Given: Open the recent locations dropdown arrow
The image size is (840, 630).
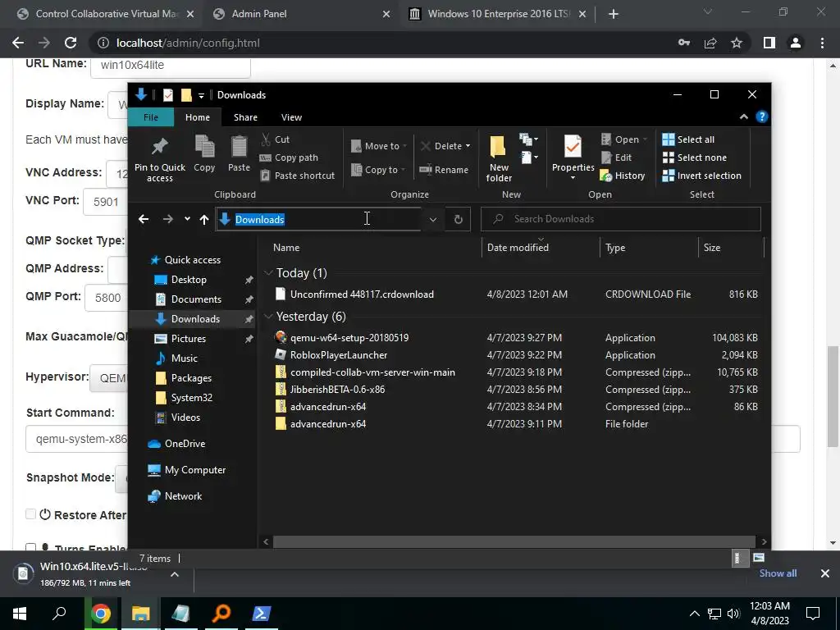Looking at the screenshot, I should 187,218.
